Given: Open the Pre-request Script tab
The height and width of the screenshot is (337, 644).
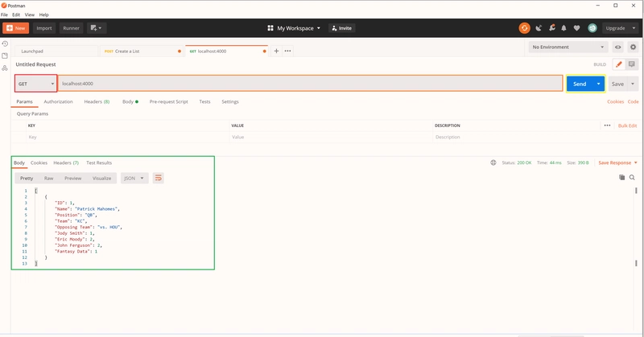Looking at the screenshot, I should point(169,101).
